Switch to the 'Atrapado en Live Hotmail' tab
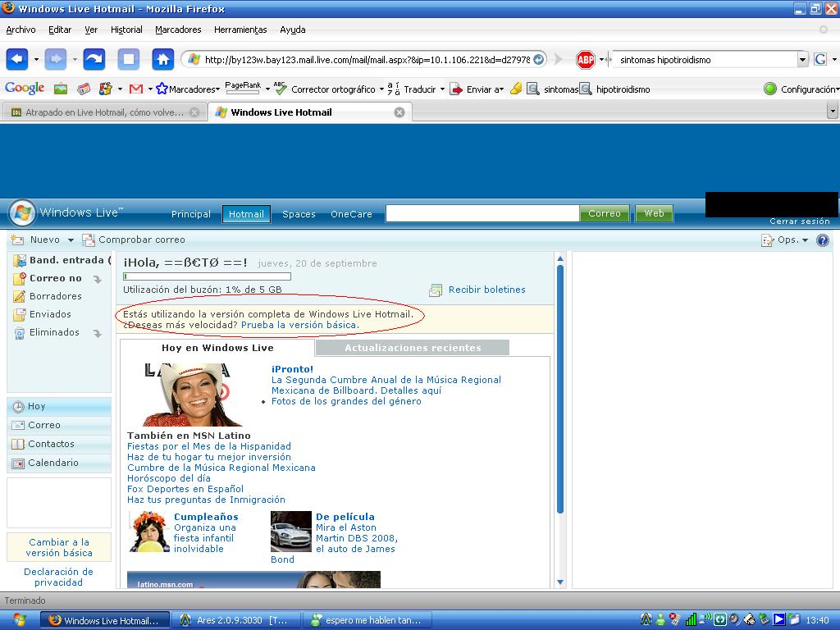The width and height of the screenshot is (840, 630). [x=104, y=112]
